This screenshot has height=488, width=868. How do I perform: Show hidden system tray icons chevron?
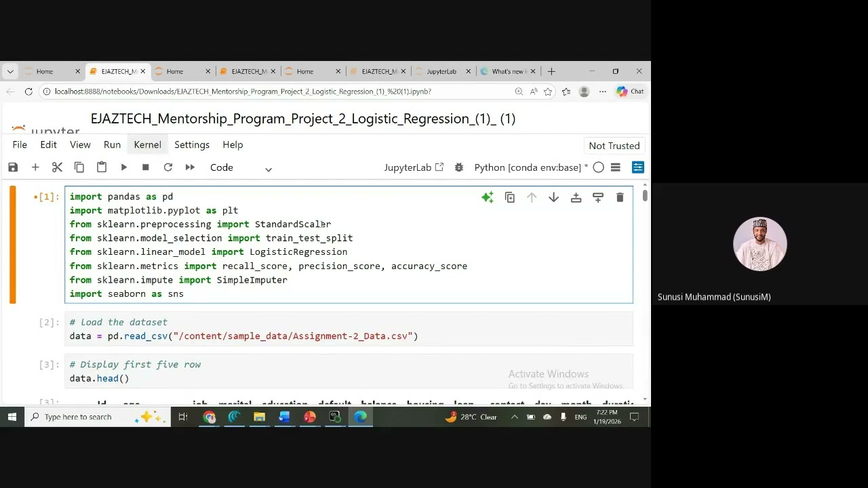point(514,417)
